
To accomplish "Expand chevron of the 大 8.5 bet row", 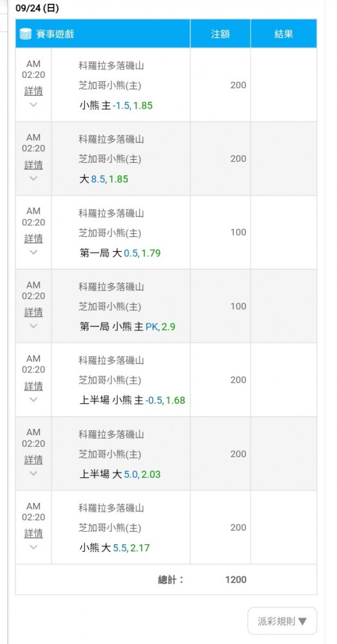I will [34, 178].
